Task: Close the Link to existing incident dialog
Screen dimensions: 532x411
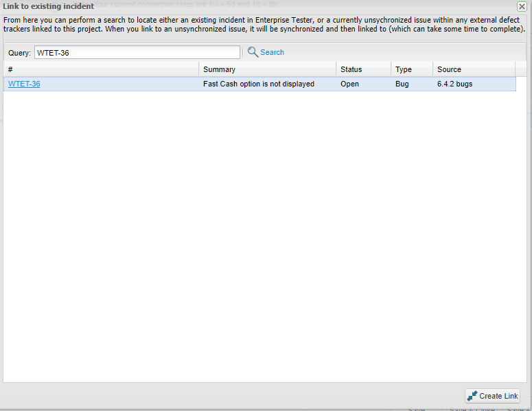Action: tap(522, 6)
